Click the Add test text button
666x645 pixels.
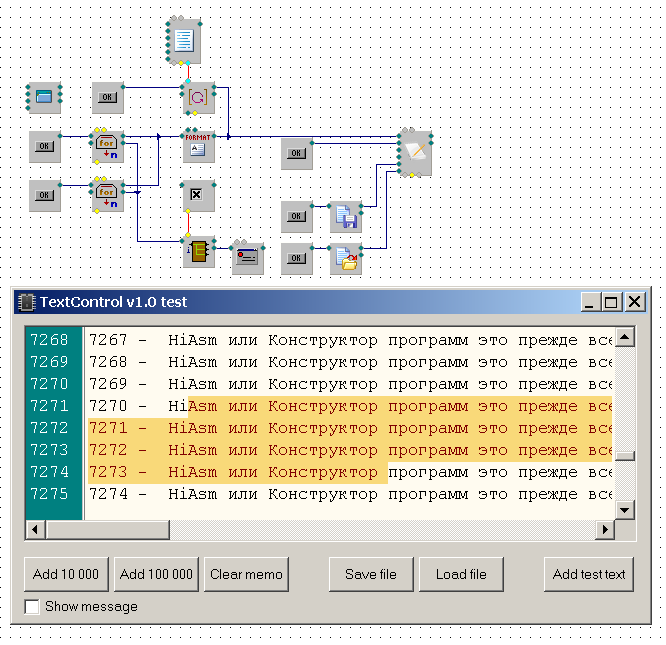click(589, 574)
